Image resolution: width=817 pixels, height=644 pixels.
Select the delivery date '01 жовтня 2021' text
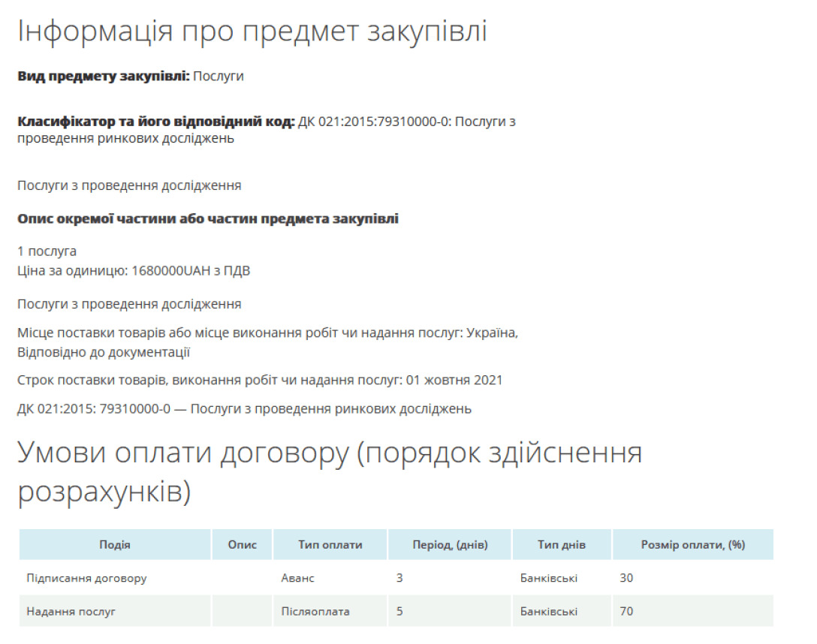coord(454,380)
